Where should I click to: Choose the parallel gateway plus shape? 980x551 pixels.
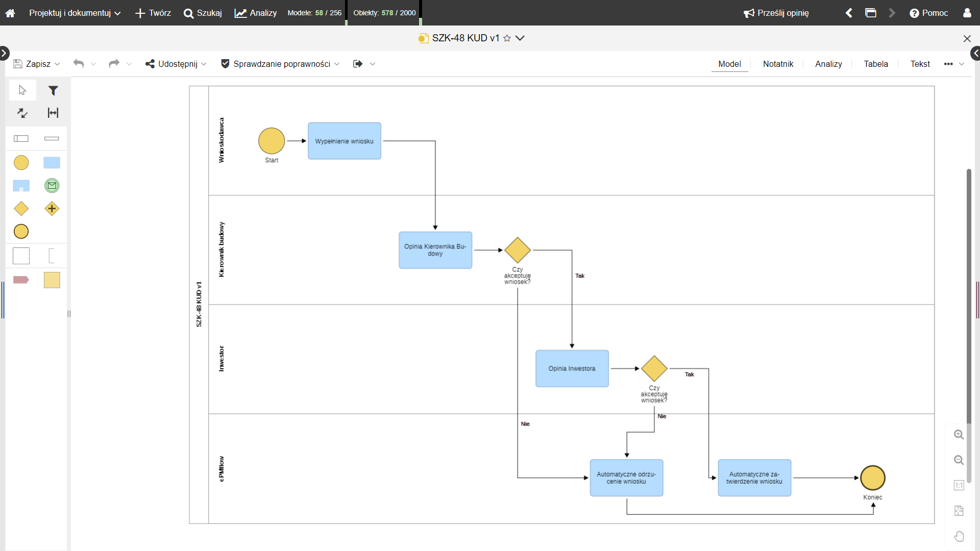pos(52,209)
